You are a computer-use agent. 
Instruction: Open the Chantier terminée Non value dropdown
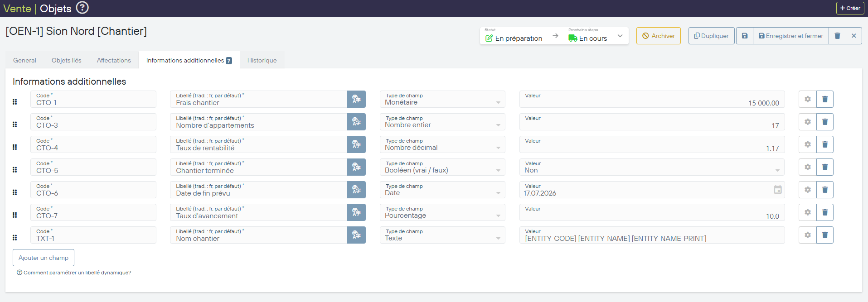(x=777, y=170)
